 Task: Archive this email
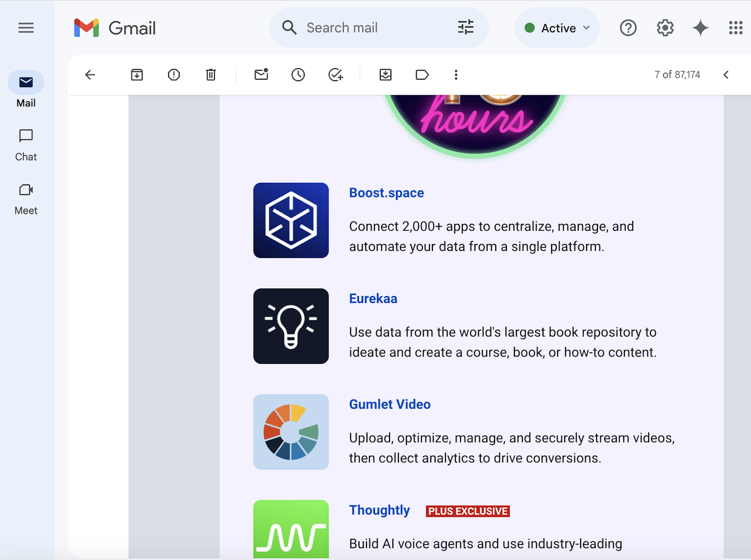(x=137, y=75)
